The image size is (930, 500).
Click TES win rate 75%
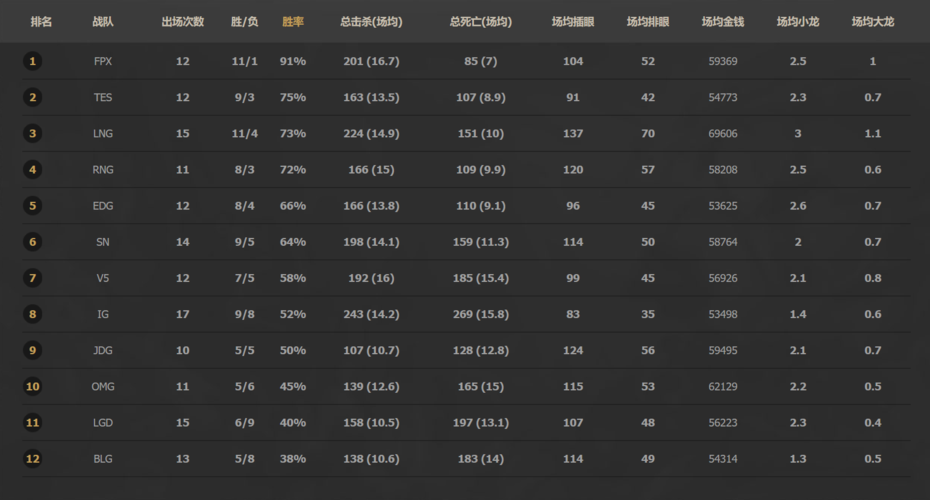click(x=293, y=97)
